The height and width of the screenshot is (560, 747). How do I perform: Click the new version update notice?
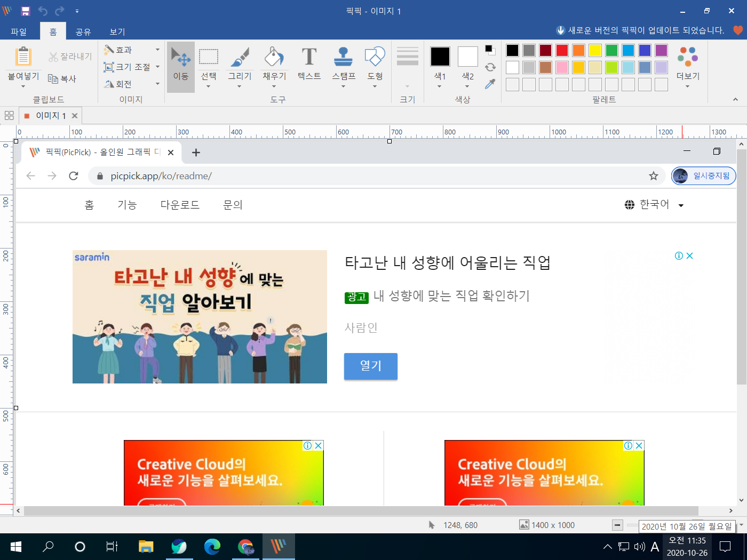click(640, 30)
